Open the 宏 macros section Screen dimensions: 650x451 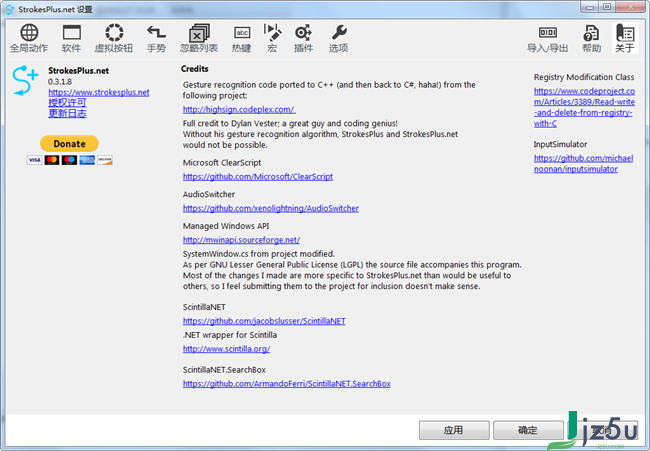tap(272, 38)
